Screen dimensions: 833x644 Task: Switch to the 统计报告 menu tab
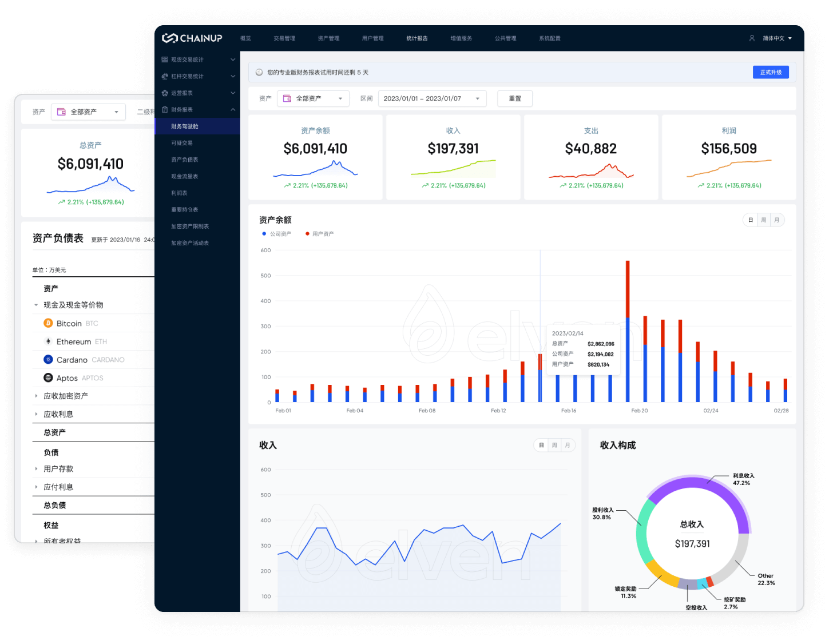point(417,38)
